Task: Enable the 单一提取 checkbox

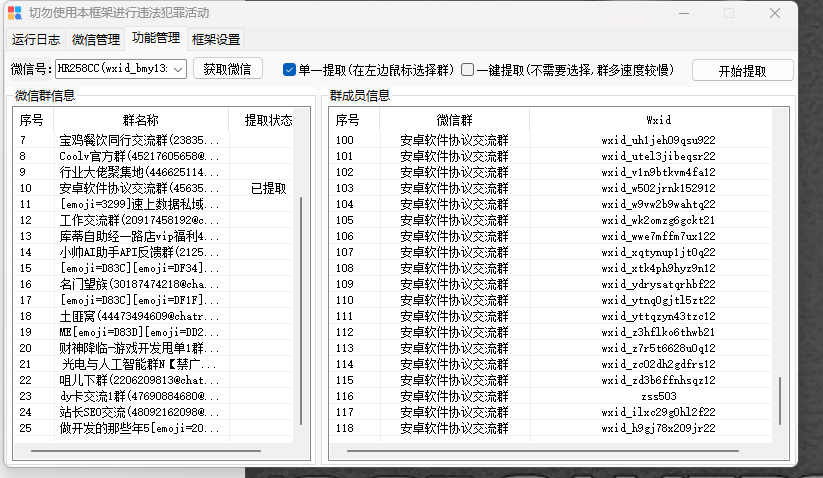Action: (x=290, y=70)
